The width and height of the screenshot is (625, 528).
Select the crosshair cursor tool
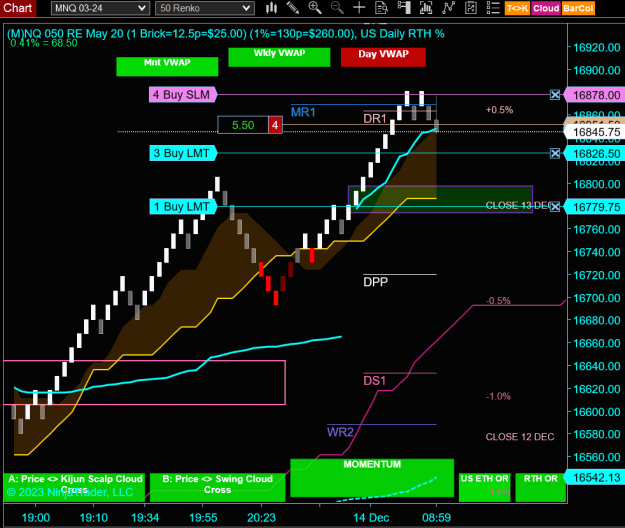359,8
